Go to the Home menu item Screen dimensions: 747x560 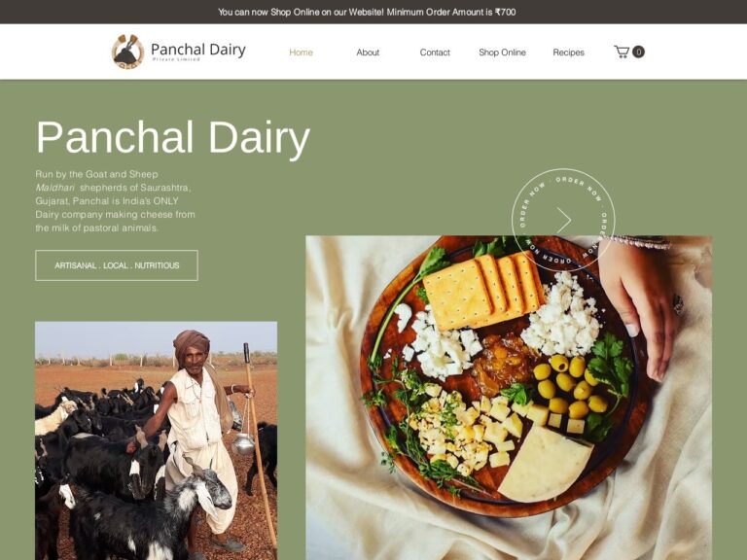click(302, 52)
